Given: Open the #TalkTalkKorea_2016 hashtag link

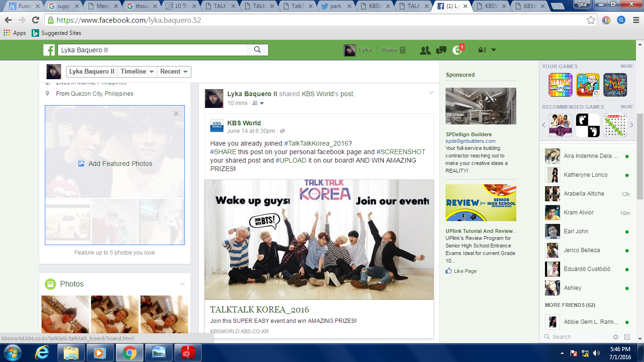Looking at the screenshot, I should [x=316, y=143].
